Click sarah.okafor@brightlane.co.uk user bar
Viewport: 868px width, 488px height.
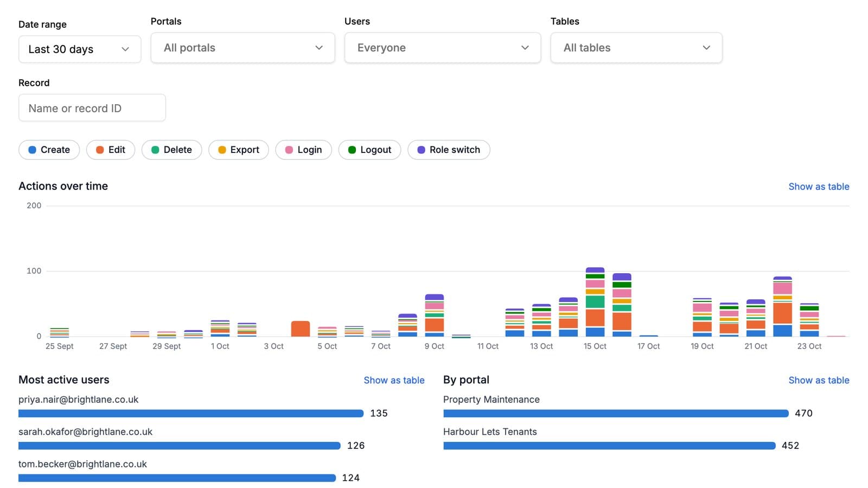pos(180,446)
